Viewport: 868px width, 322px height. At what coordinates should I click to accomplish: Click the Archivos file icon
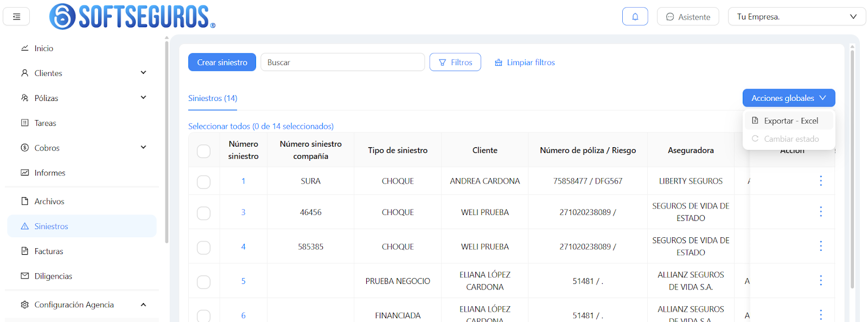coord(24,201)
